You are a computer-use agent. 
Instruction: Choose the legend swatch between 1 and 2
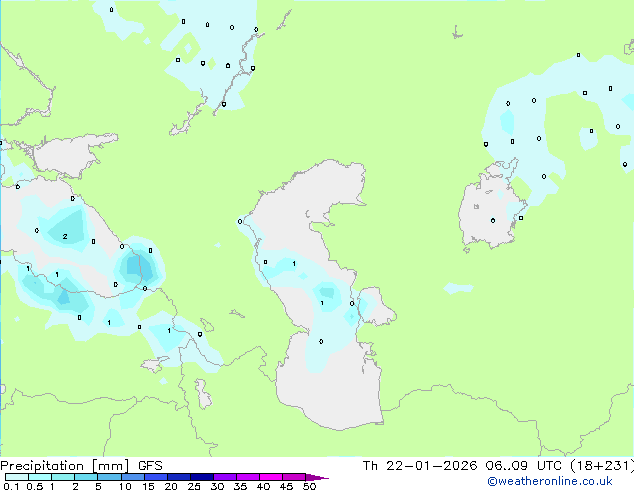coord(63,477)
